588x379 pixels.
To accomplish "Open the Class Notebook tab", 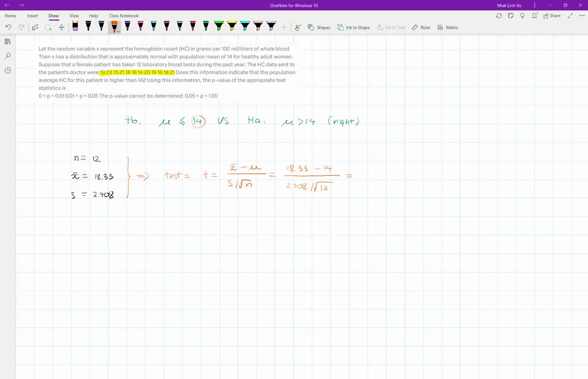I will click(x=124, y=16).
